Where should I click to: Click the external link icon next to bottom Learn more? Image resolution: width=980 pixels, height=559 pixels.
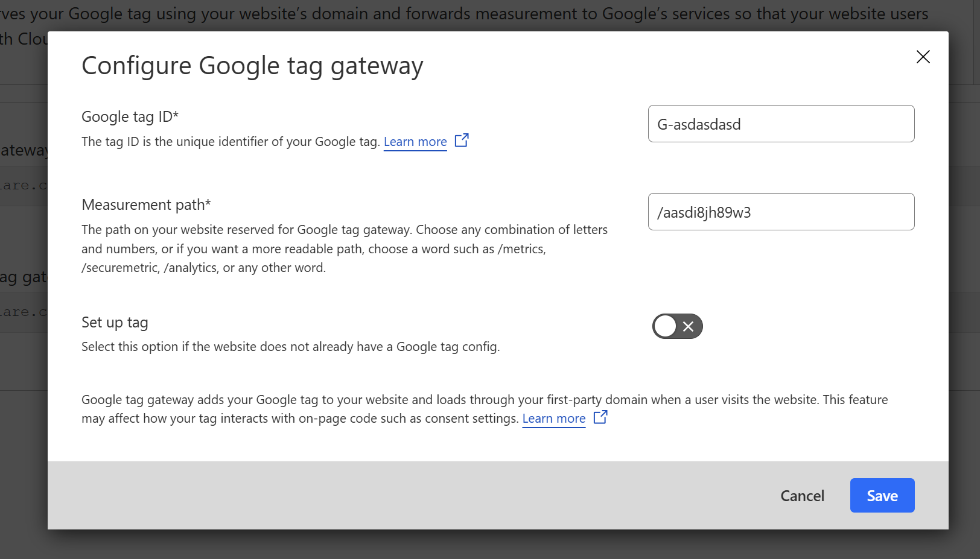(600, 417)
